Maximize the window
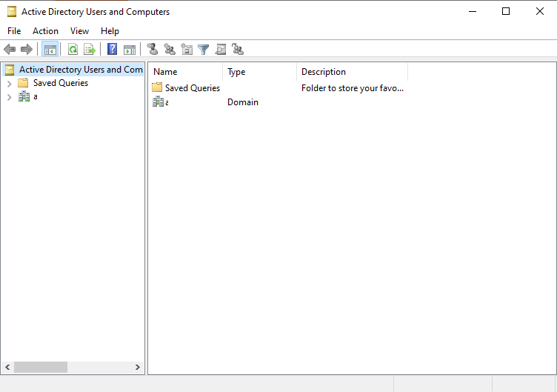This screenshot has height=392, width=557. pos(506,11)
